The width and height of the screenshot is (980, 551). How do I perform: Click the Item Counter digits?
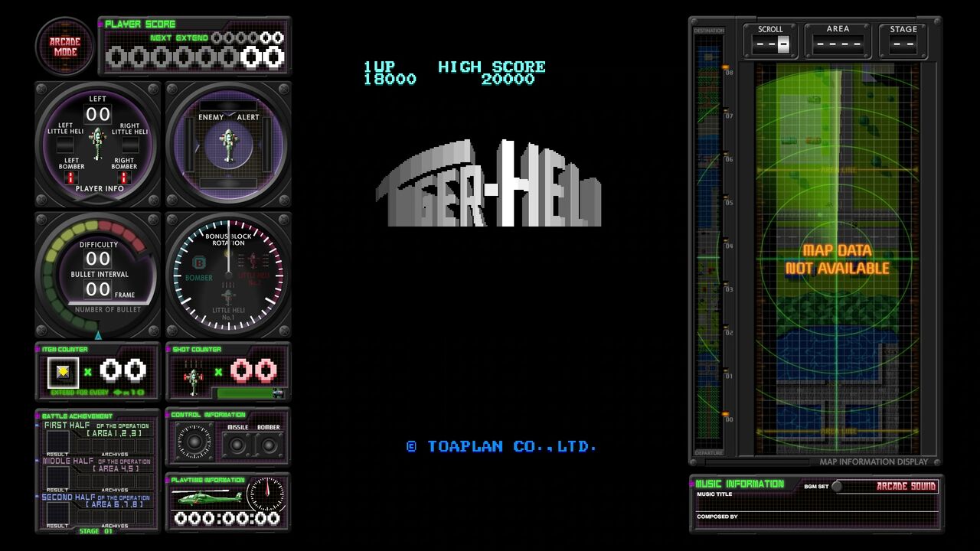123,372
